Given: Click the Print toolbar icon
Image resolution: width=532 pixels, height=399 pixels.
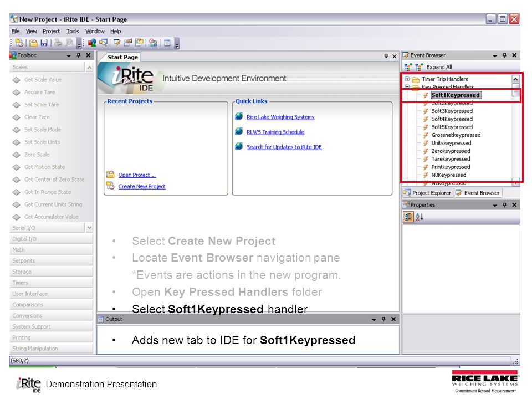Looking at the screenshot, I should (58, 43).
